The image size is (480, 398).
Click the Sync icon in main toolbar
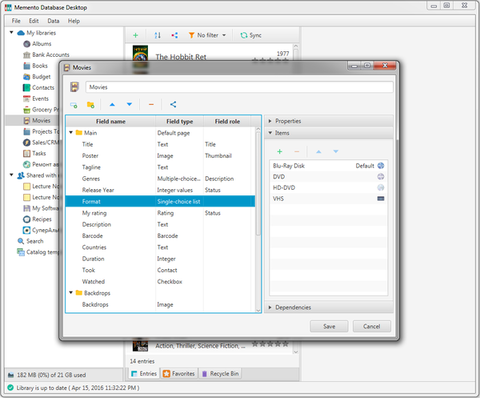(244, 35)
